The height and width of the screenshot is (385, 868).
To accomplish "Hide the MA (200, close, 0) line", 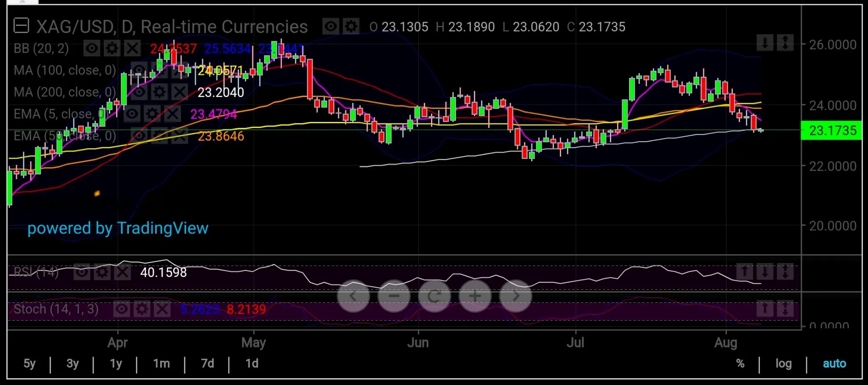I will (139, 92).
